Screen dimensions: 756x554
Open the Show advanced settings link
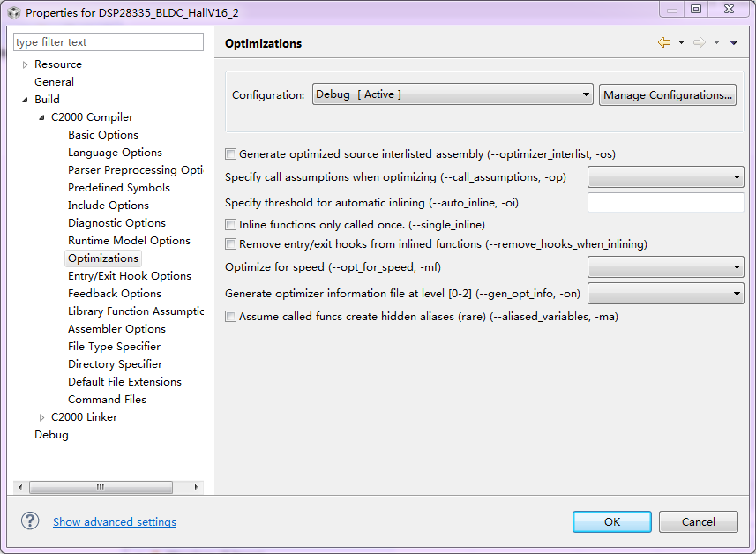coord(115,521)
